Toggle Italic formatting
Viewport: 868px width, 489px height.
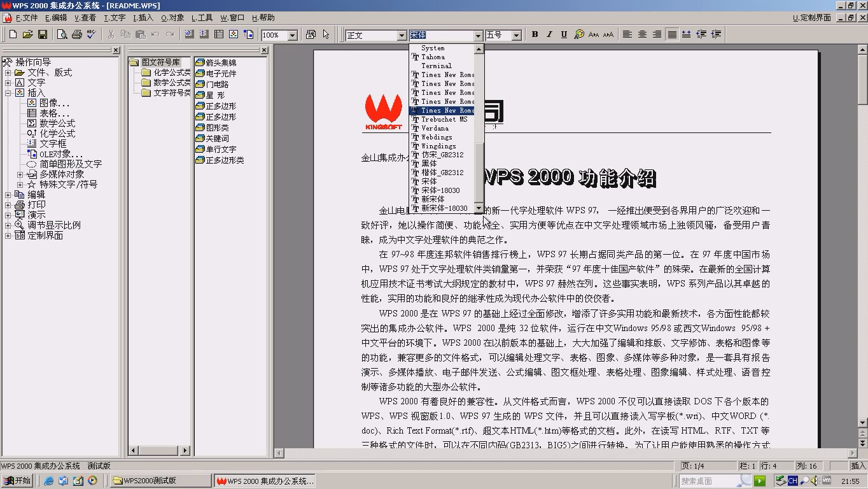(x=549, y=34)
